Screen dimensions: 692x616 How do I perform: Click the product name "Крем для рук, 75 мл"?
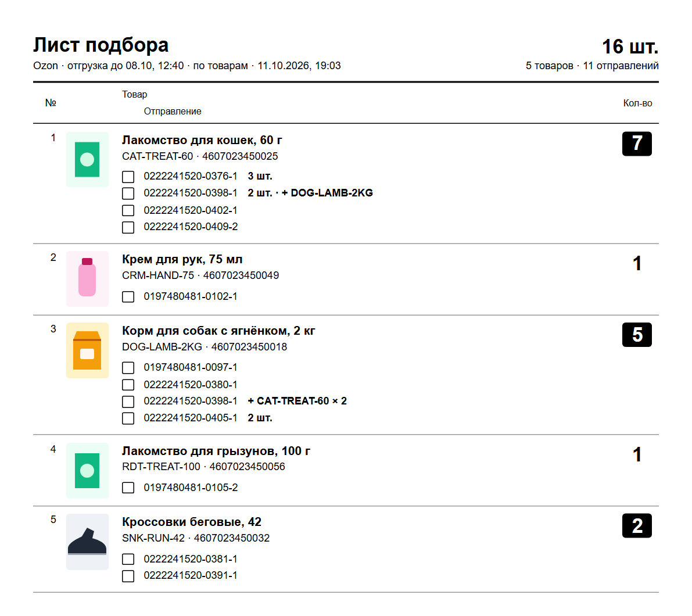point(182,259)
